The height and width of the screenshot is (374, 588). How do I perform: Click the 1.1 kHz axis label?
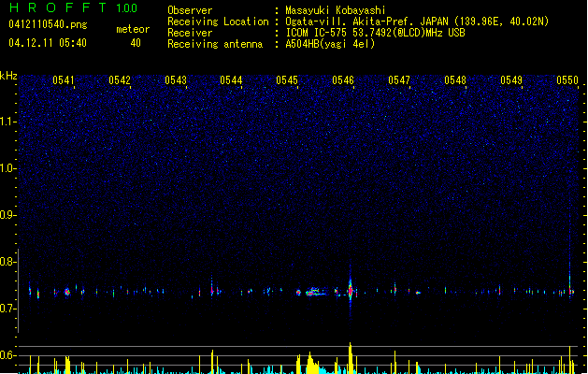click(x=8, y=122)
